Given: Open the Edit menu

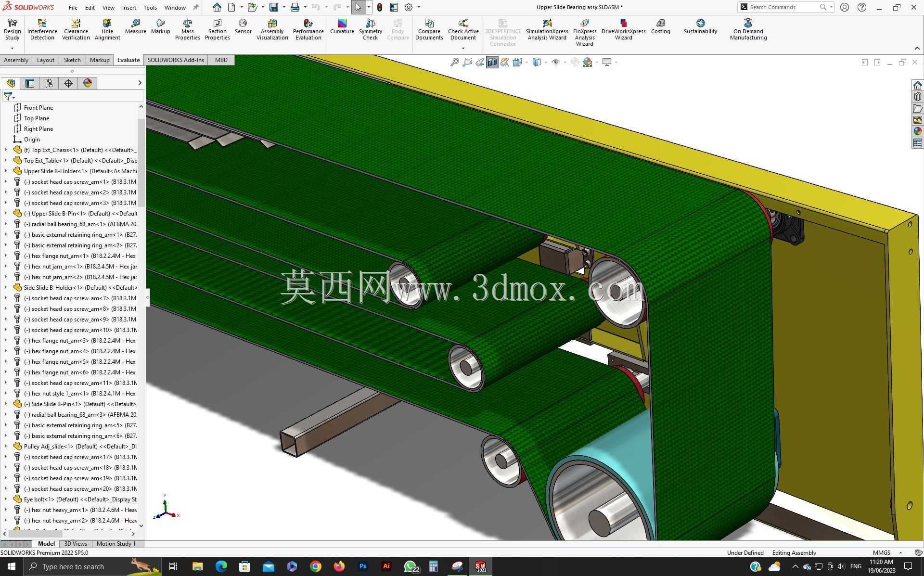Looking at the screenshot, I should point(90,7).
